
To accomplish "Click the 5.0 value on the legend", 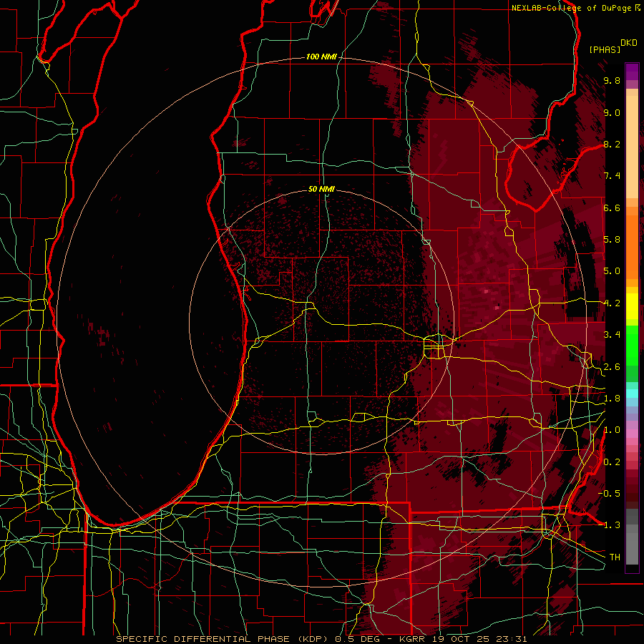I will [612, 271].
